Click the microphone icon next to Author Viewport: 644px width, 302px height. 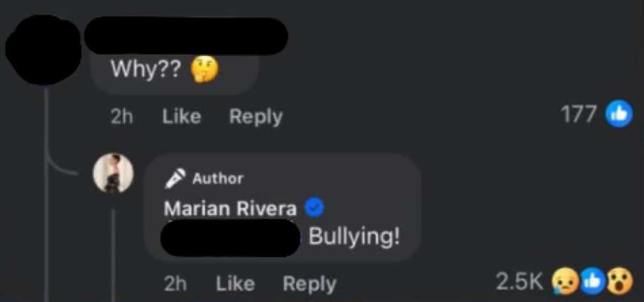click(175, 179)
